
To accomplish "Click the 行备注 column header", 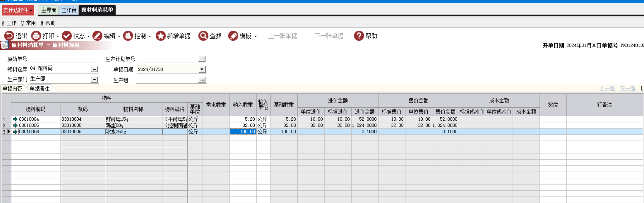I will click(605, 105).
